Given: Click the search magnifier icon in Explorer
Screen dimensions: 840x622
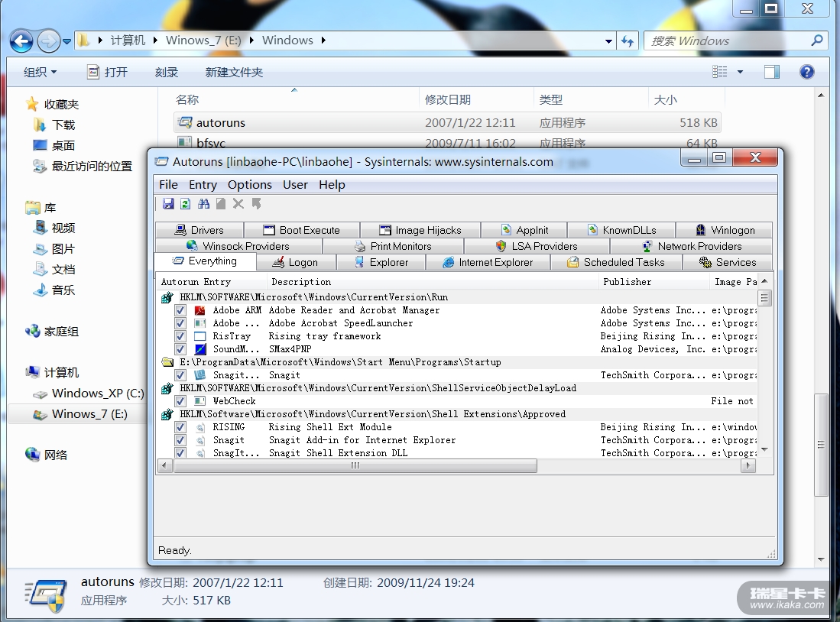Looking at the screenshot, I should [817, 40].
